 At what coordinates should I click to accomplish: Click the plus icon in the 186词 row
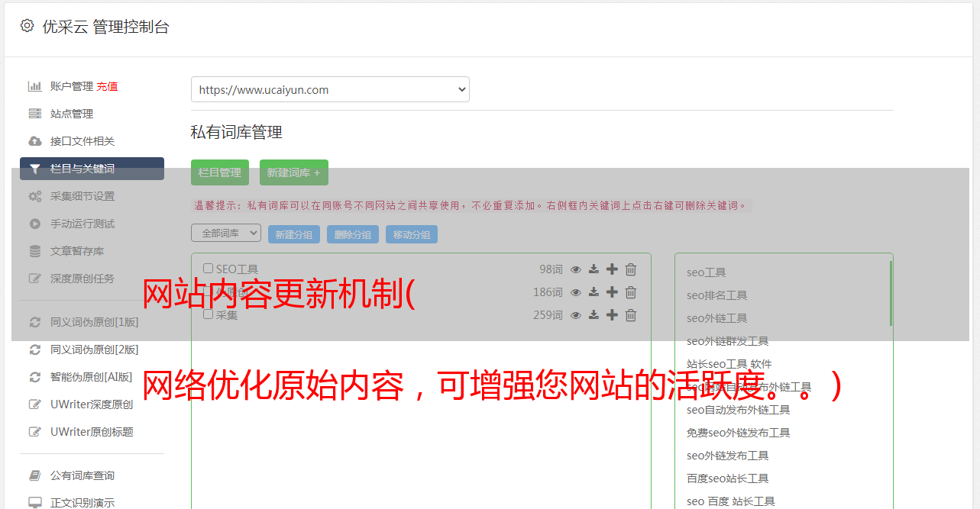pyautogui.click(x=612, y=292)
